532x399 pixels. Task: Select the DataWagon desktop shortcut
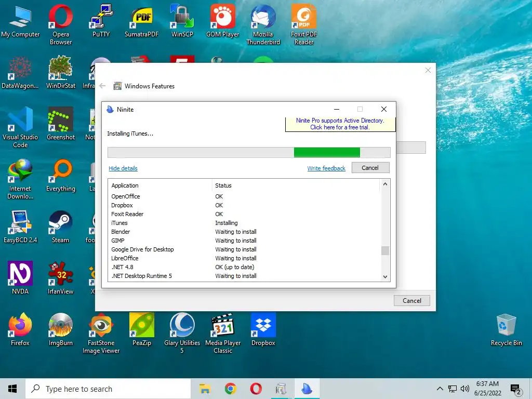click(x=20, y=73)
